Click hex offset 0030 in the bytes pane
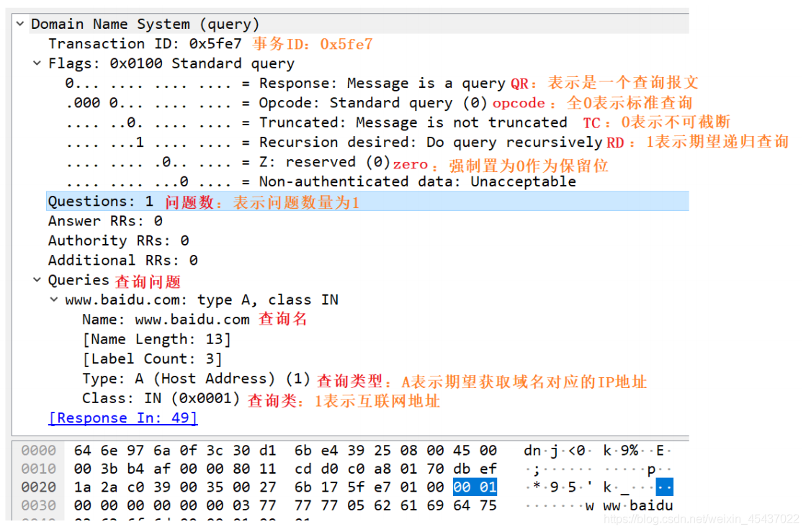The width and height of the screenshot is (806, 532). [39, 505]
